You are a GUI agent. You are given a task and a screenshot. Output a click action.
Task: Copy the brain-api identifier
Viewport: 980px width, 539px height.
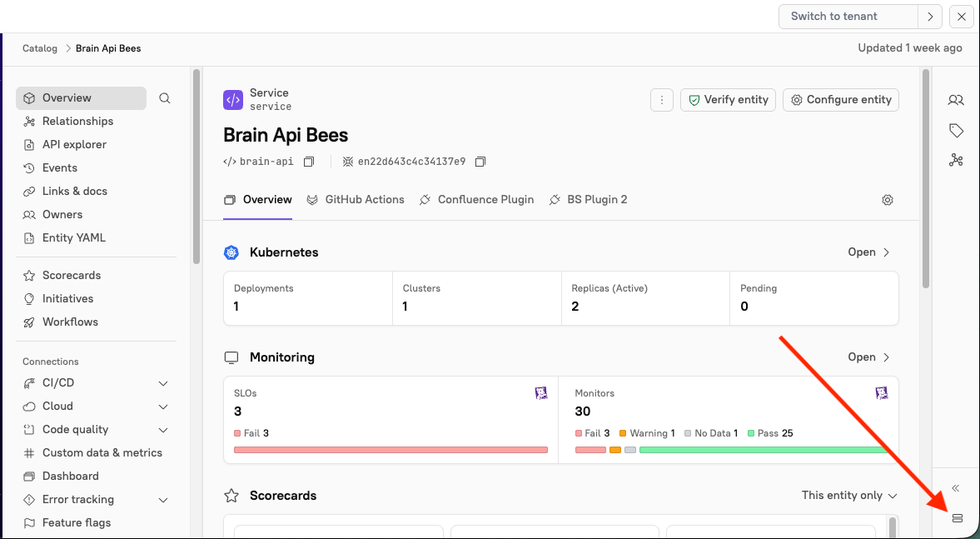(309, 162)
